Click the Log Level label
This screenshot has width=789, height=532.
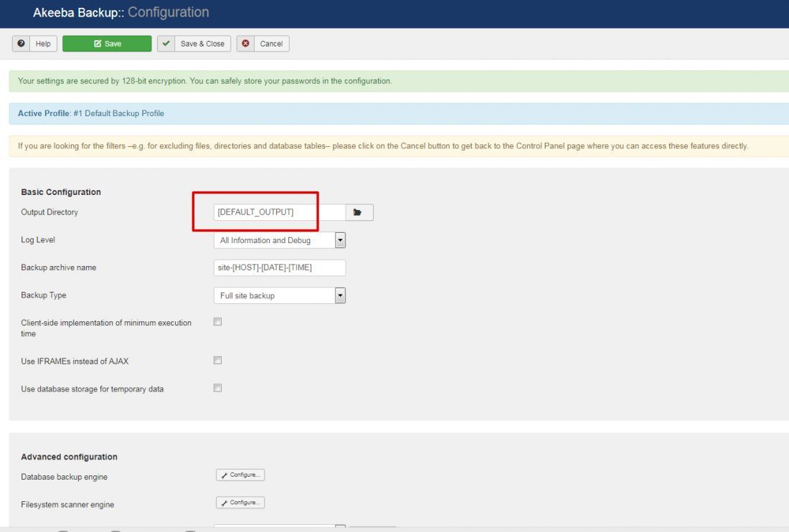tap(38, 240)
